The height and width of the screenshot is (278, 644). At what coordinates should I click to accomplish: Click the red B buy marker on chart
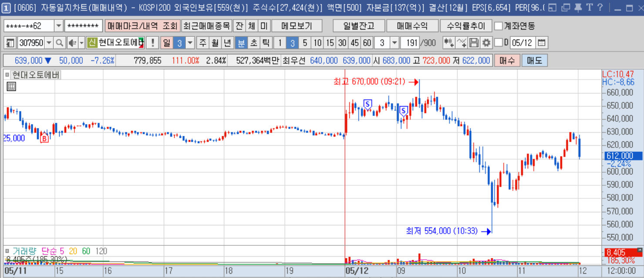pos(44,139)
